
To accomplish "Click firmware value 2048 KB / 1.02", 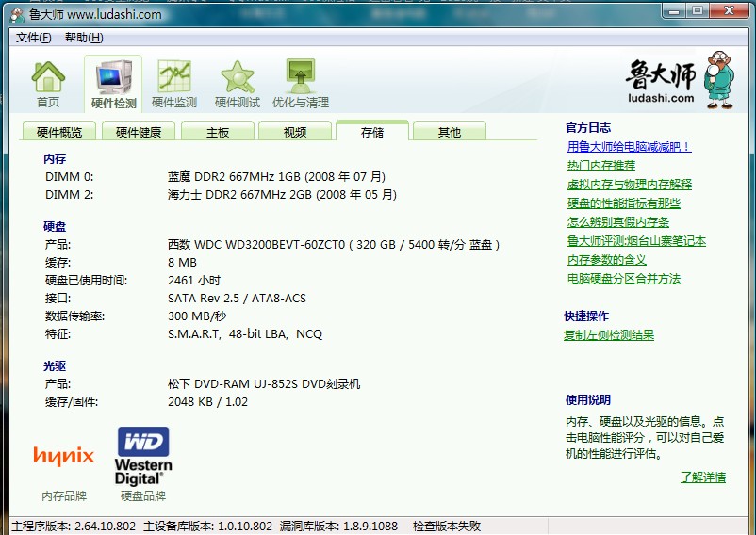I will coord(207,401).
